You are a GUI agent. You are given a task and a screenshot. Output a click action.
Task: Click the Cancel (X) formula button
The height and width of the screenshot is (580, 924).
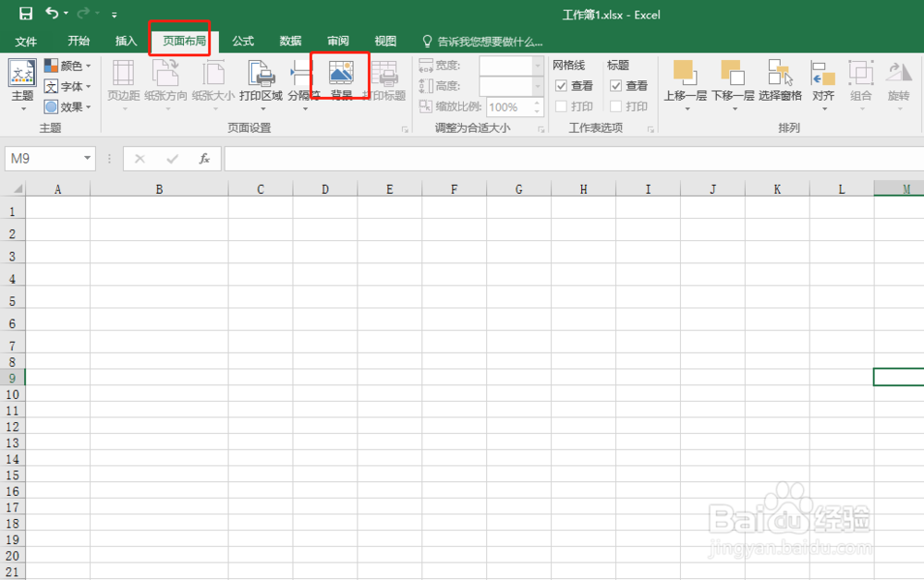140,159
